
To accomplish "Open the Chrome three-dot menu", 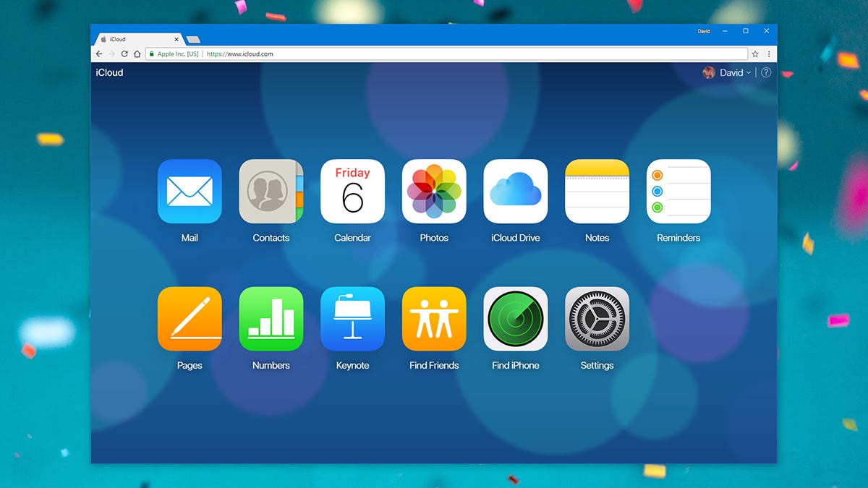I will point(769,54).
